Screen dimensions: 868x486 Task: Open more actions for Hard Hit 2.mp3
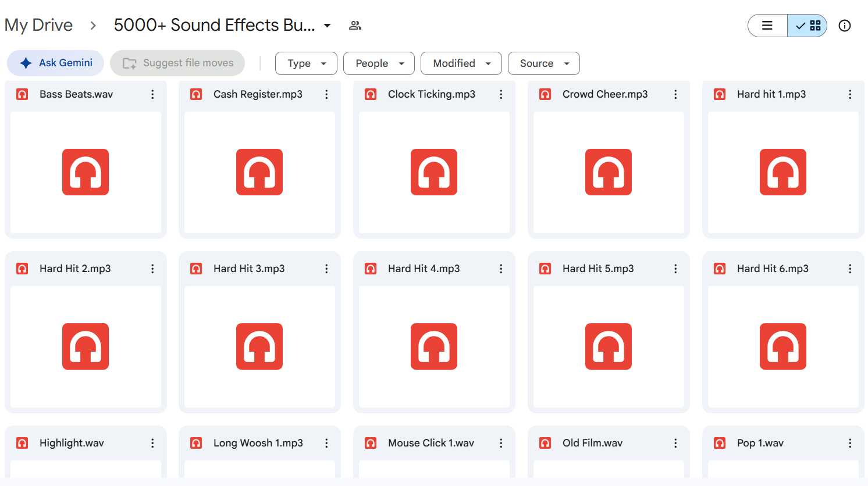[152, 269]
